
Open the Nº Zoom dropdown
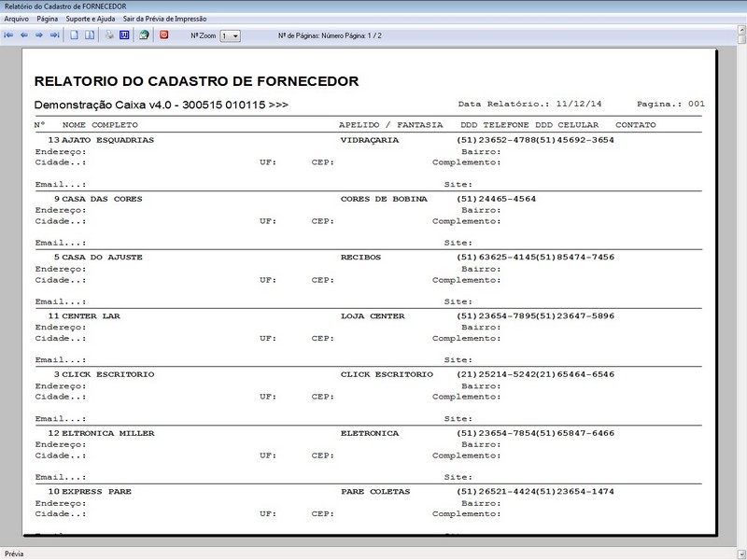(234, 35)
